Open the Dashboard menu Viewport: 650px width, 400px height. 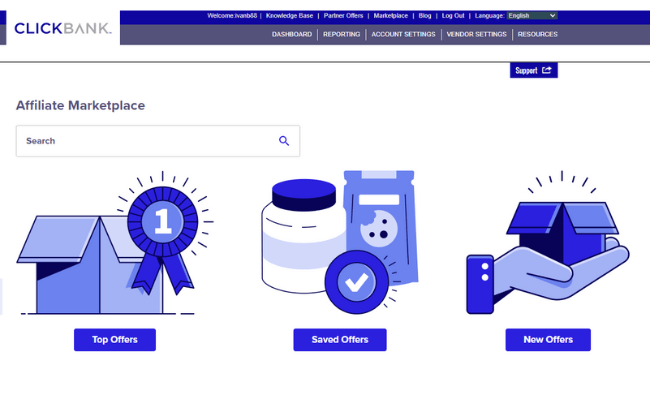pos(292,34)
